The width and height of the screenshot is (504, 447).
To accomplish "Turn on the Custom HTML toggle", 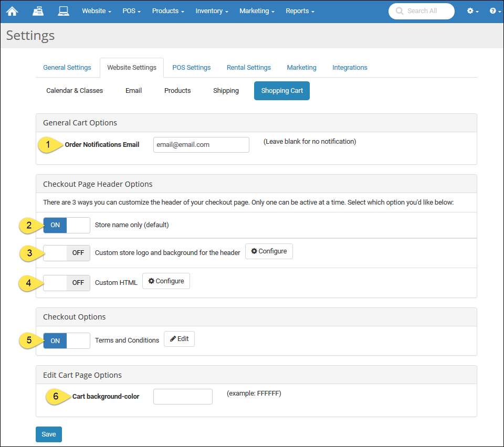I will (x=67, y=283).
